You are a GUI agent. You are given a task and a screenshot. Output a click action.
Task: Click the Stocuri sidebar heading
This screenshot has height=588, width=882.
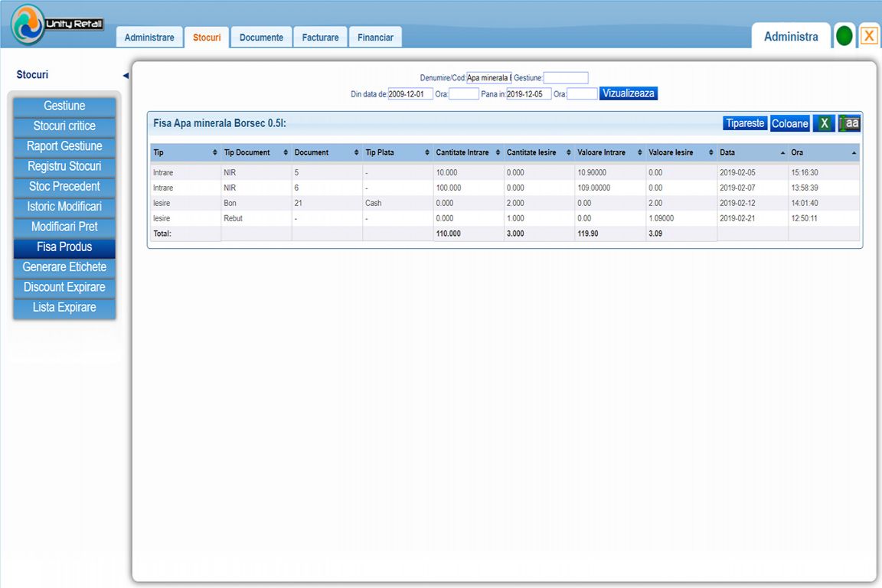pos(32,75)
